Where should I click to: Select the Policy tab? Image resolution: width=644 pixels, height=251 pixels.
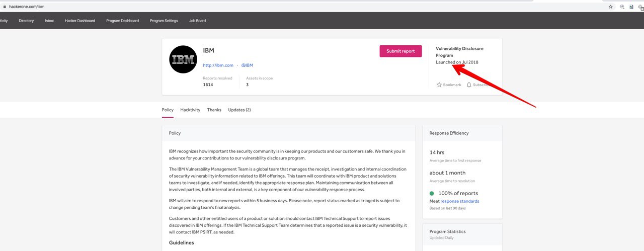(168, 110)
